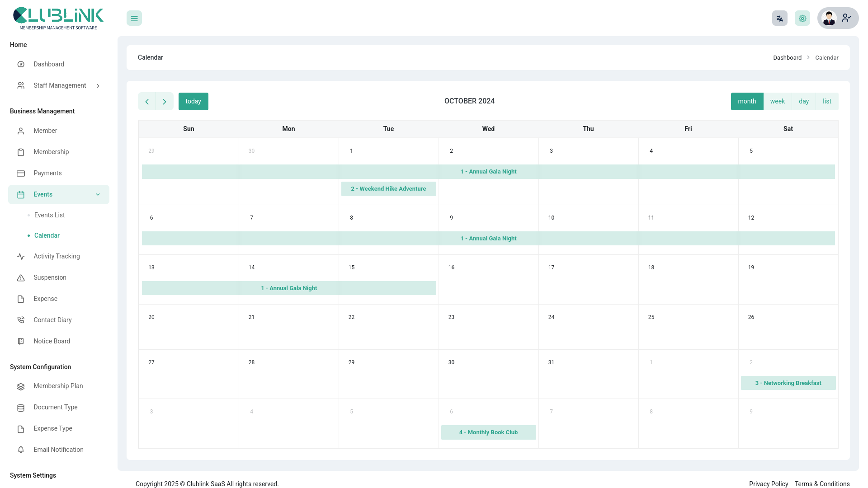Switch to the list calendar view
The width and height of the screenshot is (868, 488).
827,101
